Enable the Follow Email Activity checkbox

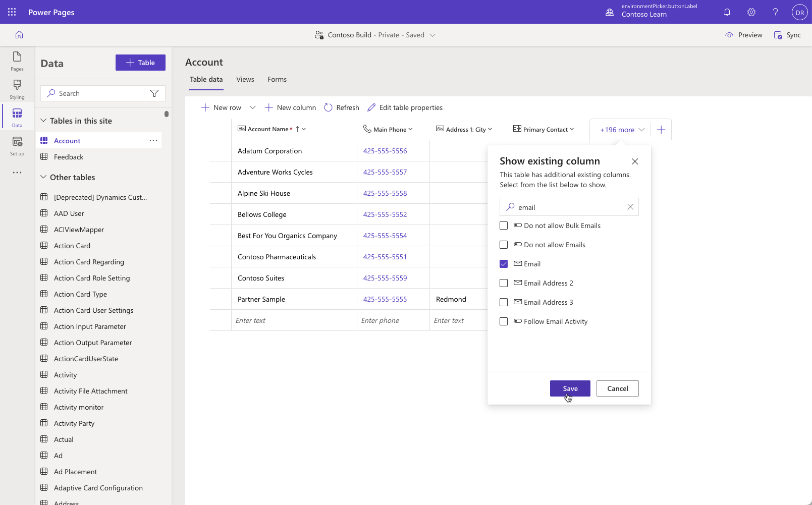(x=503, y=321)
